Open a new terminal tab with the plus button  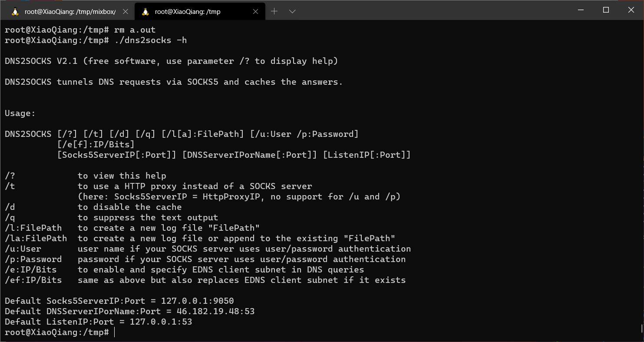click(x=274, y=12)
